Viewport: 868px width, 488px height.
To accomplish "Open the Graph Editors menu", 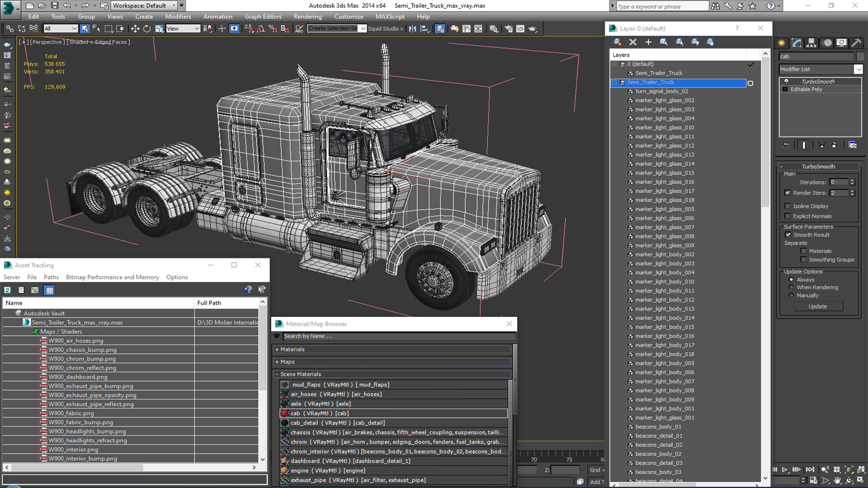I will [263, 17].
